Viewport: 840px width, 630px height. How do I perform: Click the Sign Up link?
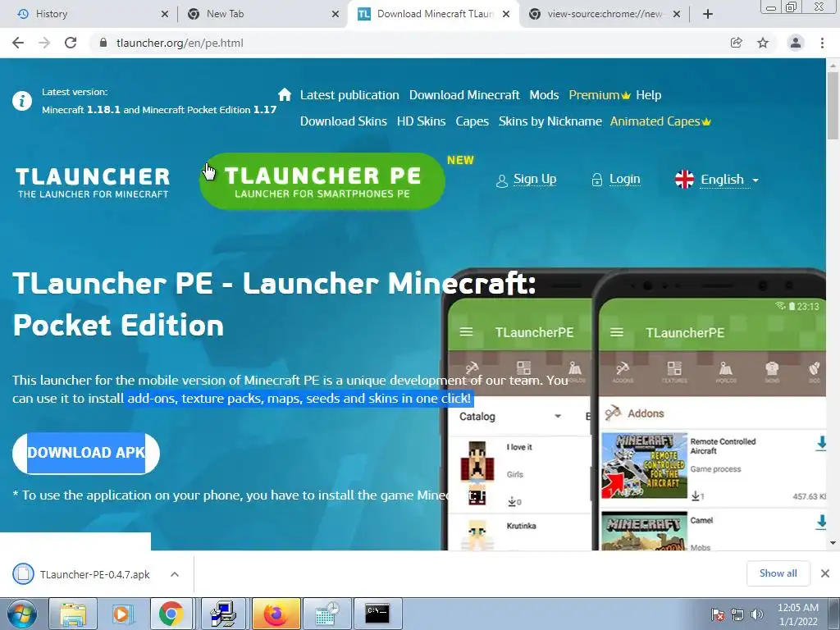point(535,179)
